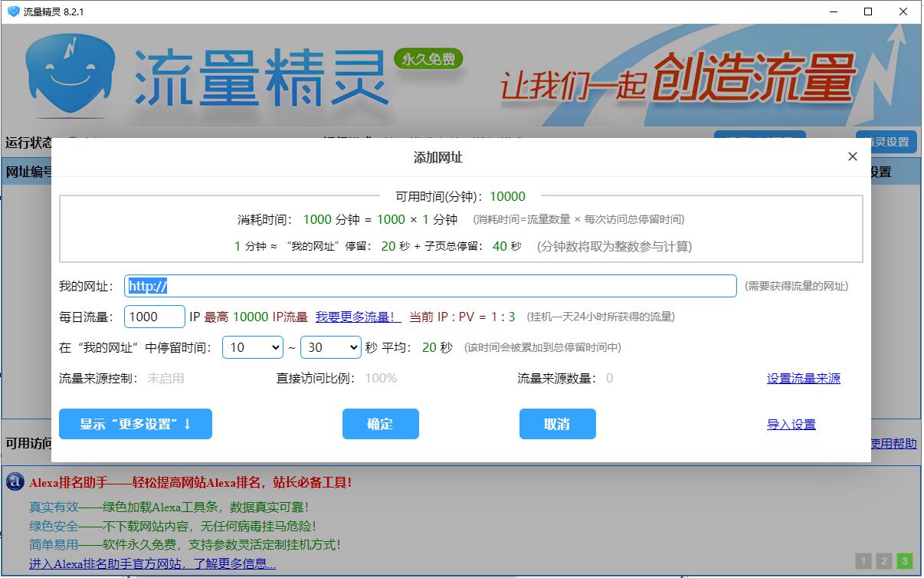Screen dimensions: 924x578
Task: Follow the 进入Alexa排名助手官方网站 link
Action: pyautogui.click(x=152, y=563)
